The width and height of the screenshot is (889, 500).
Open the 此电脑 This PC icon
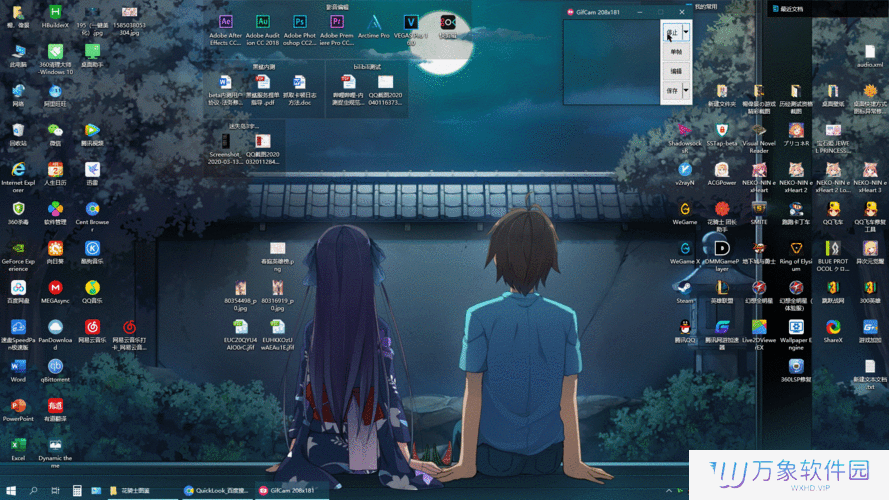pyautogui.click(x=18, y=56)
